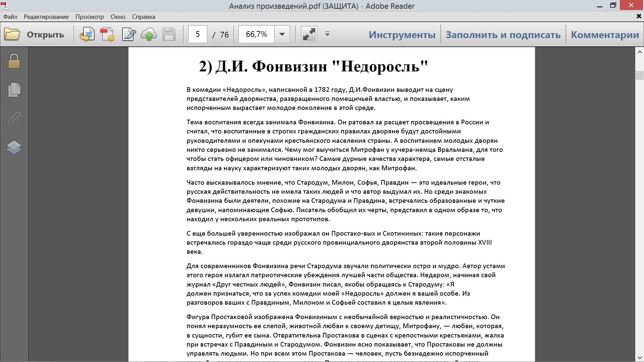Open the Инструменты pane

tap(402, 35)
